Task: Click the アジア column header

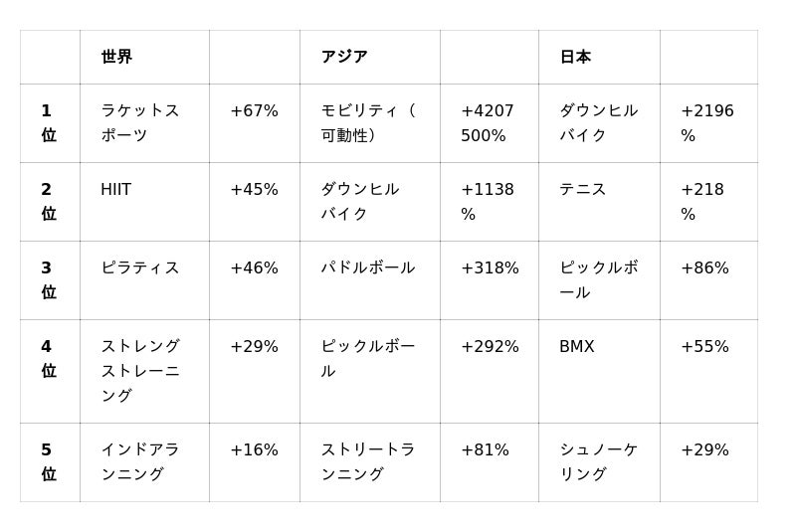Action: (344, 58)
